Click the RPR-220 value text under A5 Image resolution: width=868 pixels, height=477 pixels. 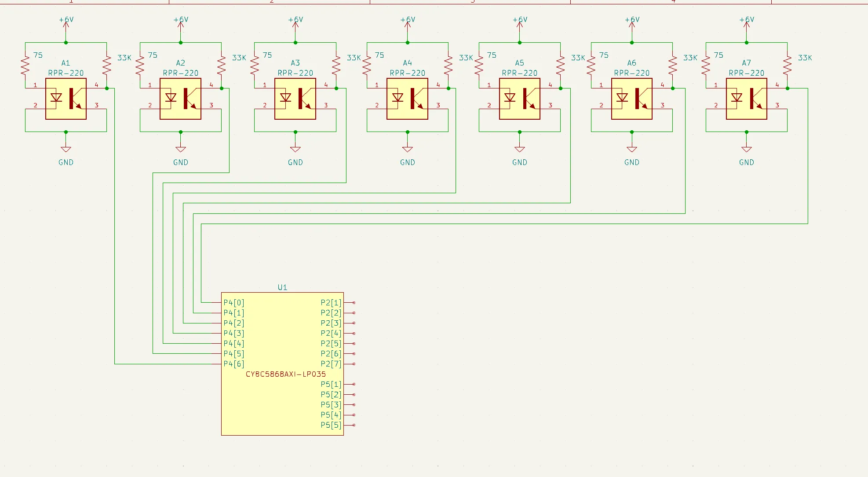tap(519, 73)
